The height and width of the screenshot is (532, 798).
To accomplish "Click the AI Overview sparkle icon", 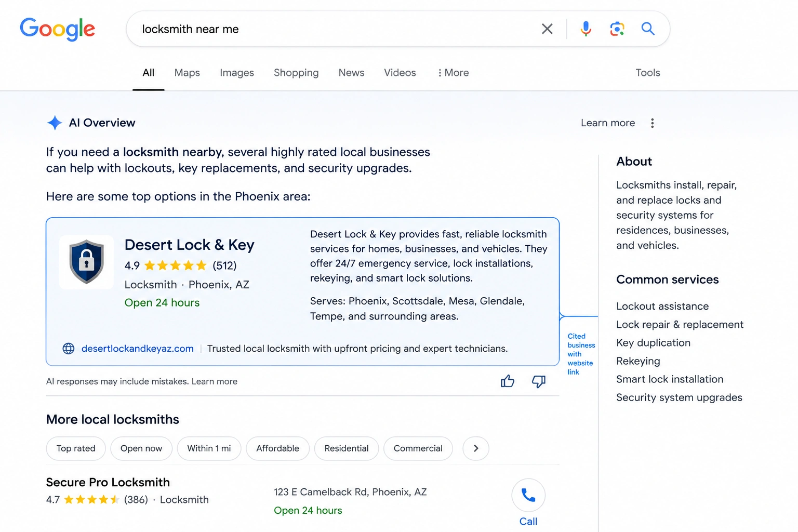I will [55, 123].
